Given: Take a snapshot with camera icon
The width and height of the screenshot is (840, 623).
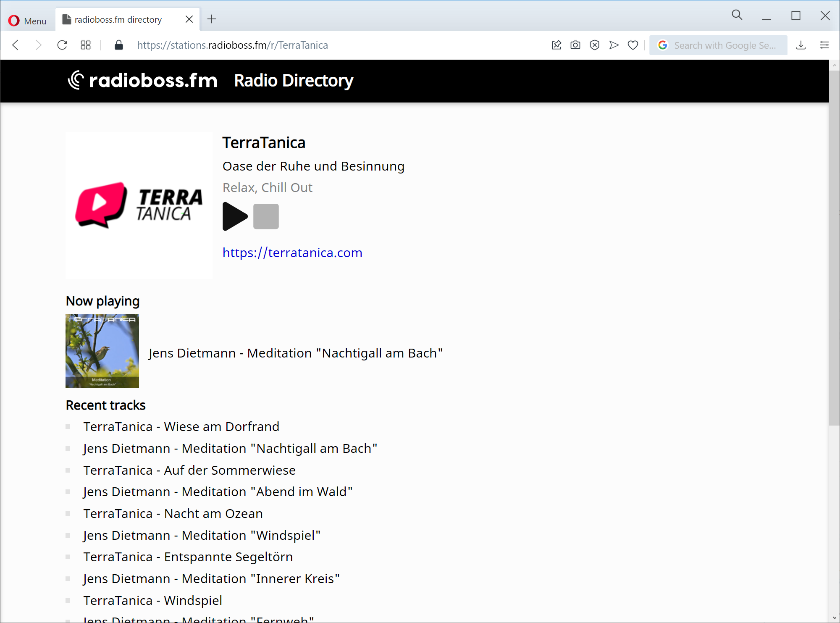Looking at the screenshot, I should [x=575, y=45].
